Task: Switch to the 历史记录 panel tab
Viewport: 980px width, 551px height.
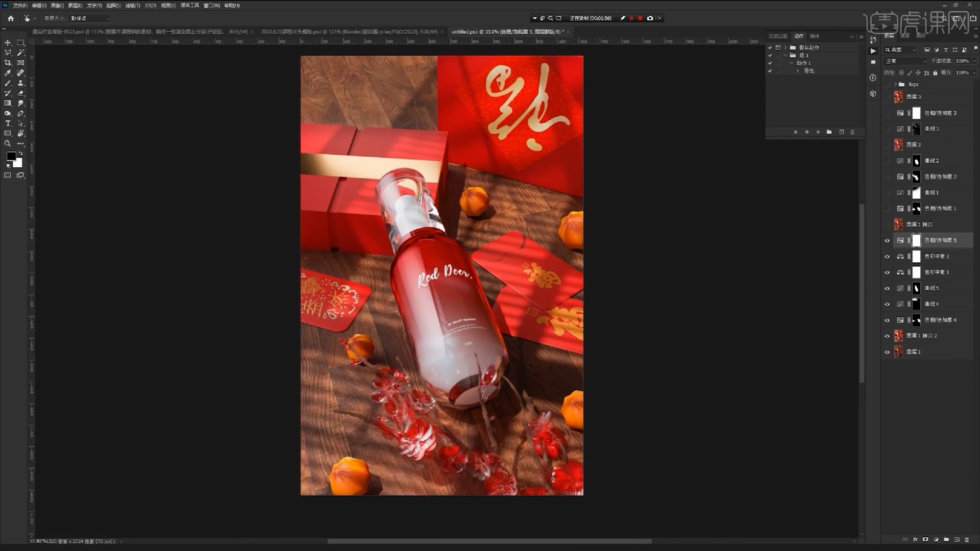Action: tap(778, 36)
